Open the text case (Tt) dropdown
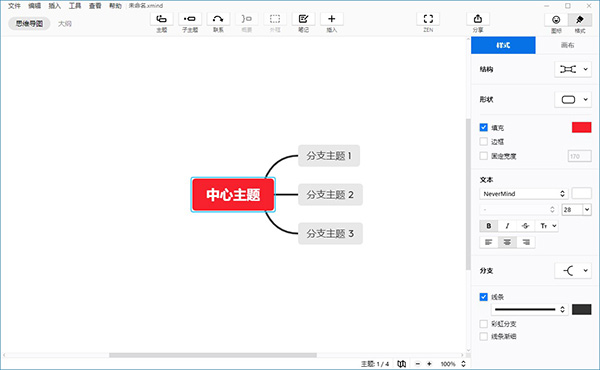600x370 pixels. [x=548, y=226]
